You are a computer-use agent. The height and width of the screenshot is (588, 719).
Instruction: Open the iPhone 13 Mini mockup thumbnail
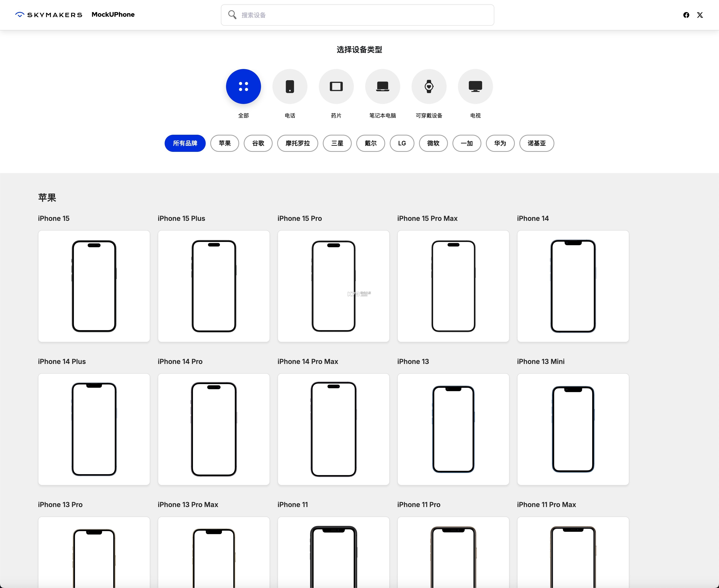pyautogui.click(x=573, y=429)
